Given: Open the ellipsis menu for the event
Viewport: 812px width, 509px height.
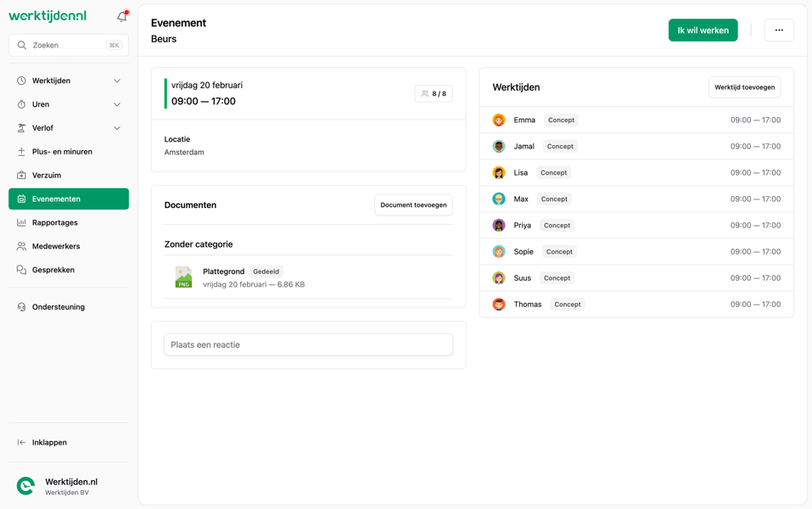Looking at the screenshot, I should coord(779,30).
